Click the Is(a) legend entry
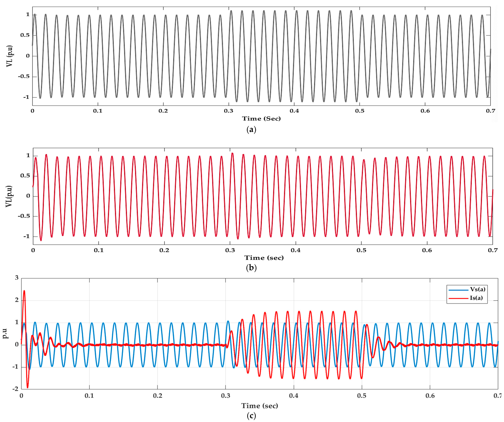 [476, 298]
